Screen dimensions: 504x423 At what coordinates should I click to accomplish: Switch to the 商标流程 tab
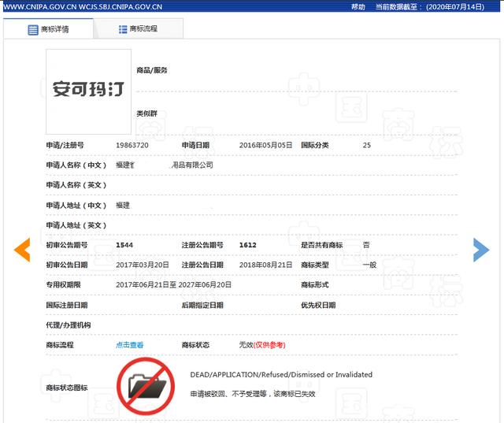pos(139,29)
